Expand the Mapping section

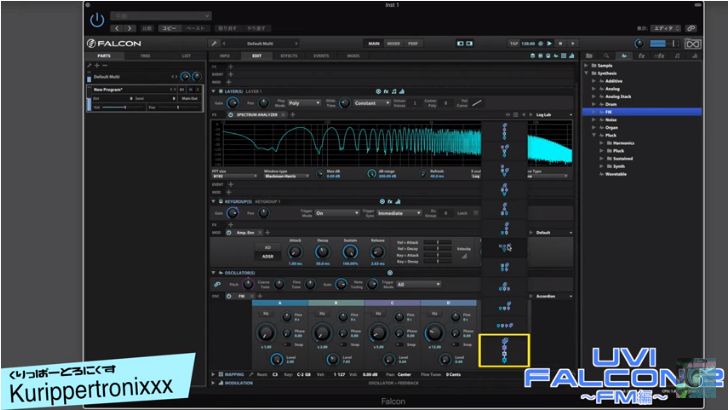pos(214,374)
